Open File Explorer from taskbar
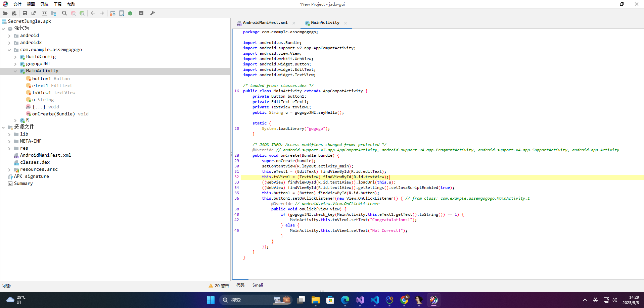Screen dimensions: 644x308 click(316, 300)
